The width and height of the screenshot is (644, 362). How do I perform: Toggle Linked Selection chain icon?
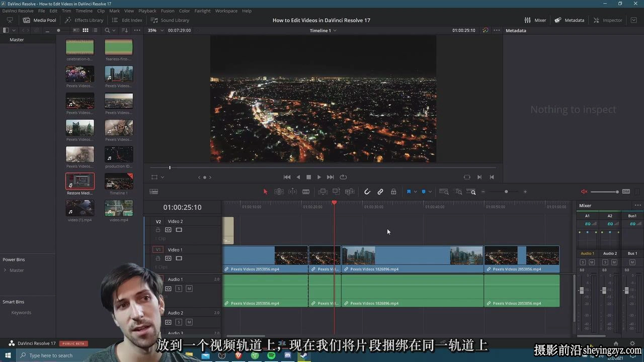click(x=380, y=192)
